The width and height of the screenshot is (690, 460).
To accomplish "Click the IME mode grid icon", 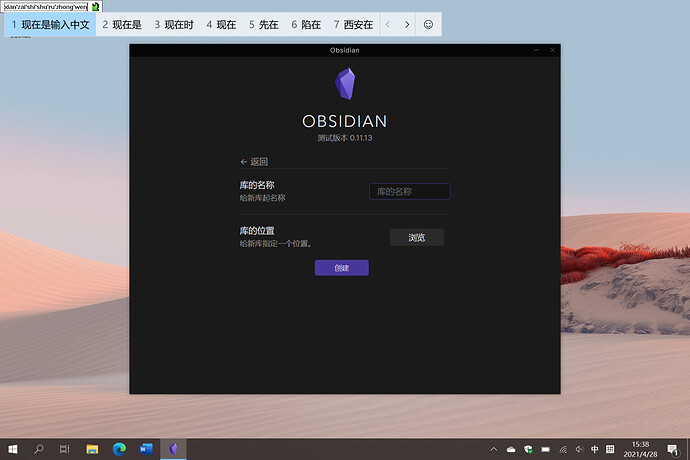I will point(610,449).
